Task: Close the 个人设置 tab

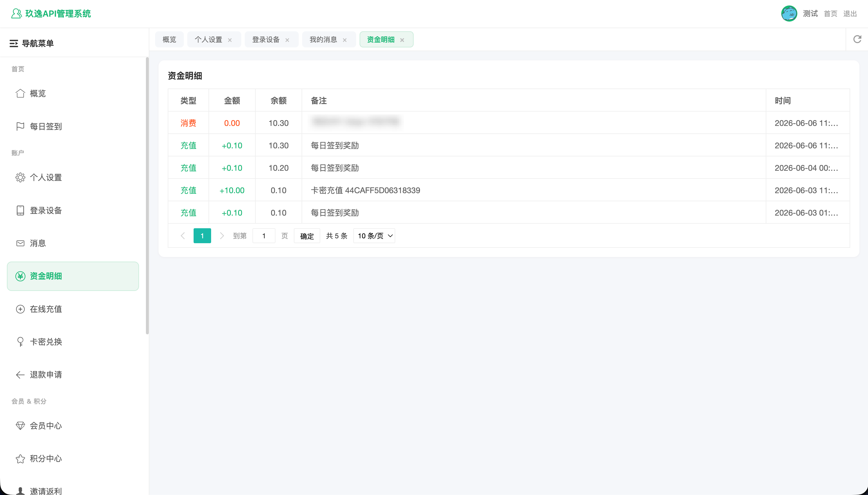Action: click(x=230, y=40)
